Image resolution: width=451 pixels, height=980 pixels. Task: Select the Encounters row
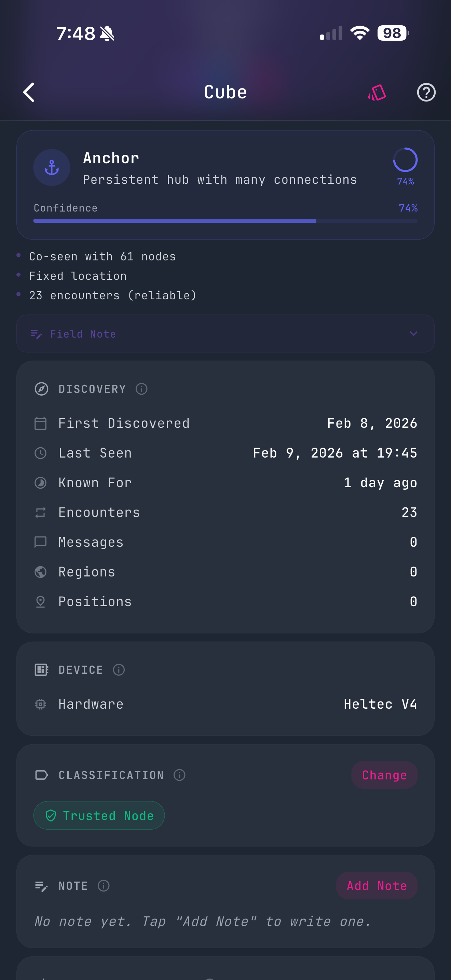(225, 513)
